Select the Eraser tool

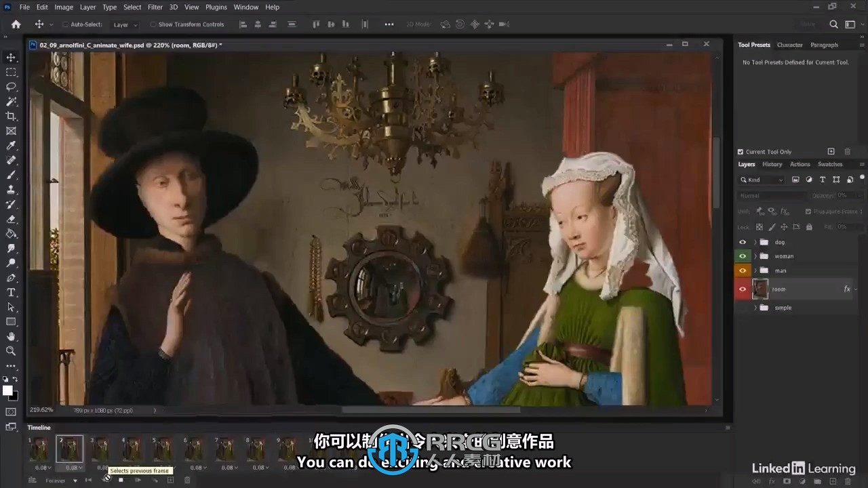(x=11, y=219)
